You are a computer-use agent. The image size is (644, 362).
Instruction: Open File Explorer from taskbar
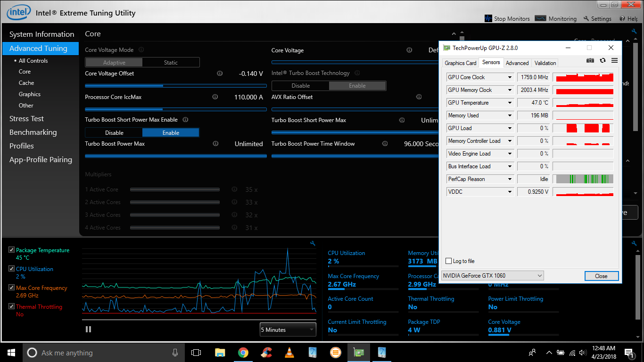pyautogui.click(x=220, y=353)
